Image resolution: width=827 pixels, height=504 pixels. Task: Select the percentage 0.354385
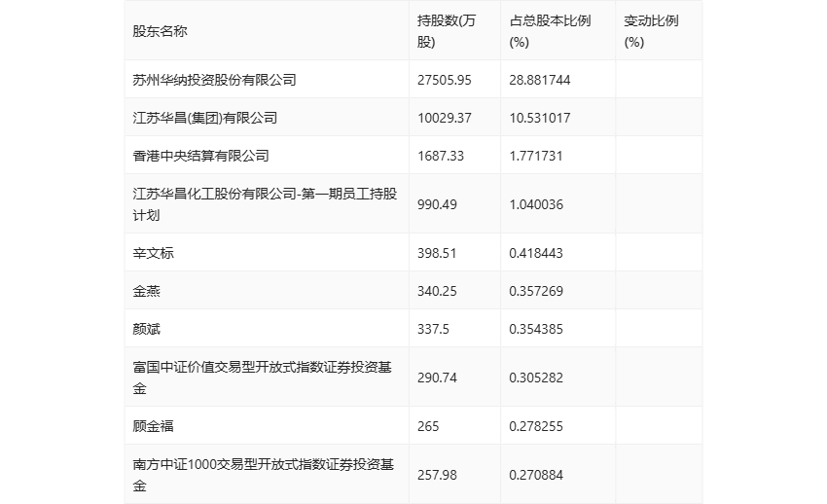point(536,329)
